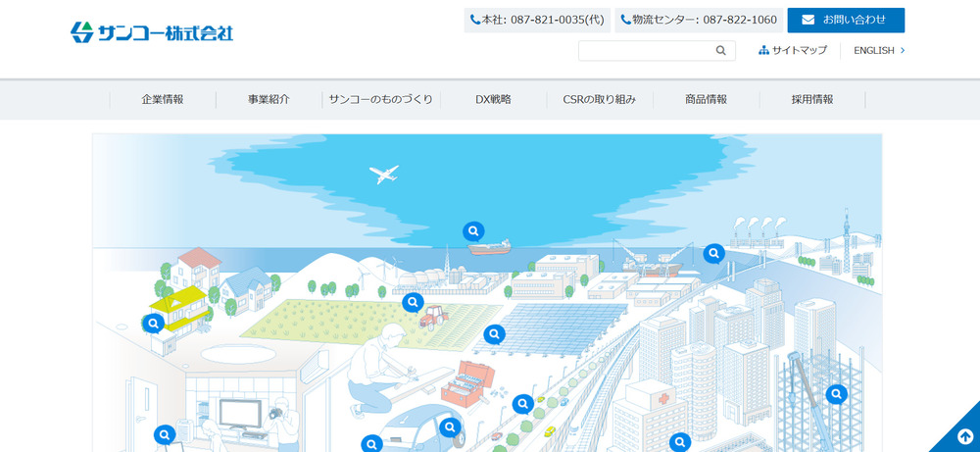980x452 pixels.
Task: Open magnifier marker on the solar panel field
Action: coord(494,335)
